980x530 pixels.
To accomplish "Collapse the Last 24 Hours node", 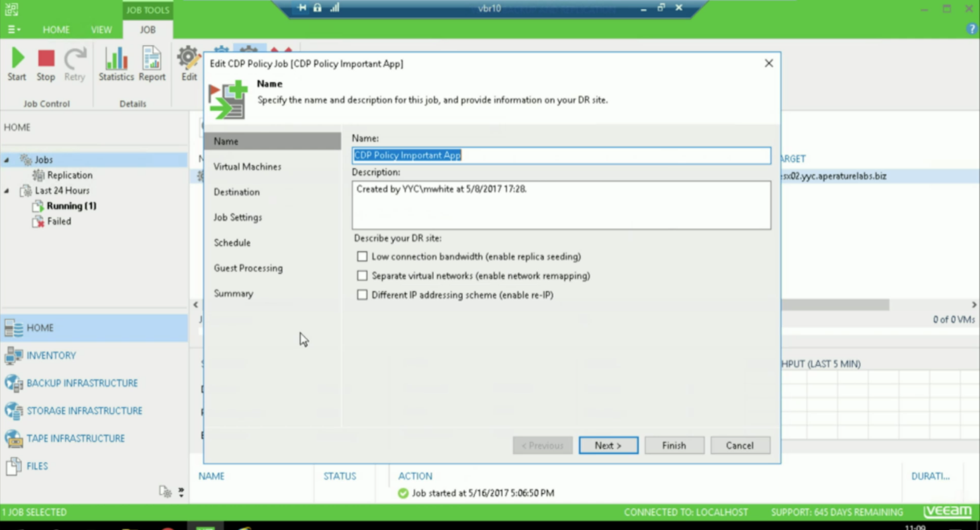I will point(7,190).
